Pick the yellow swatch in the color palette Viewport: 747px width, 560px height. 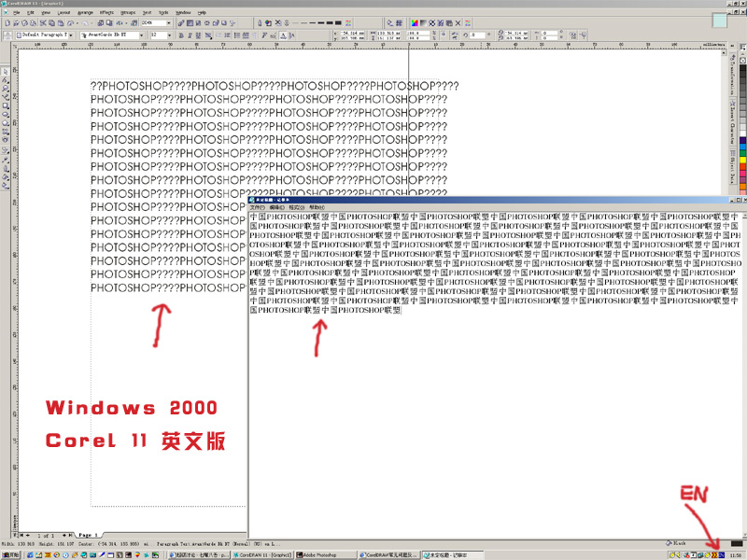pos(742,160)
